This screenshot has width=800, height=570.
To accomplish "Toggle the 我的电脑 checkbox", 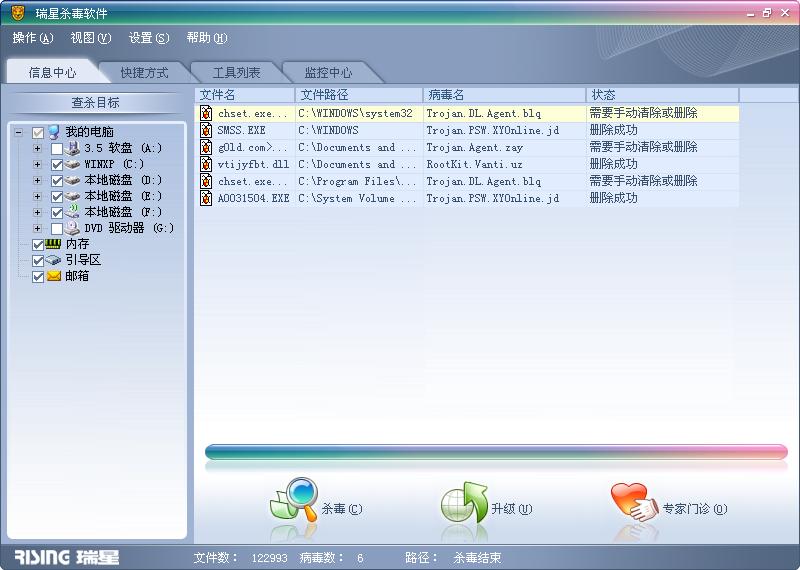I will (x=38, y=133).
